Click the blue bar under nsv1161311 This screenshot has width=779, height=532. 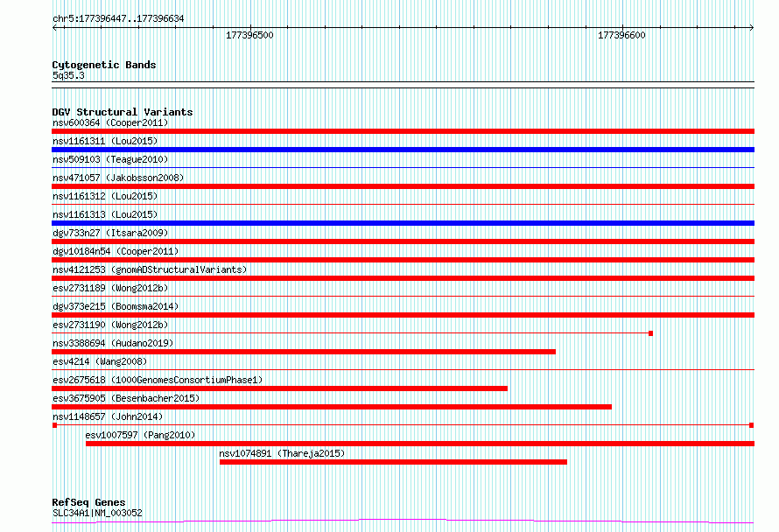(x=403, y=150)
